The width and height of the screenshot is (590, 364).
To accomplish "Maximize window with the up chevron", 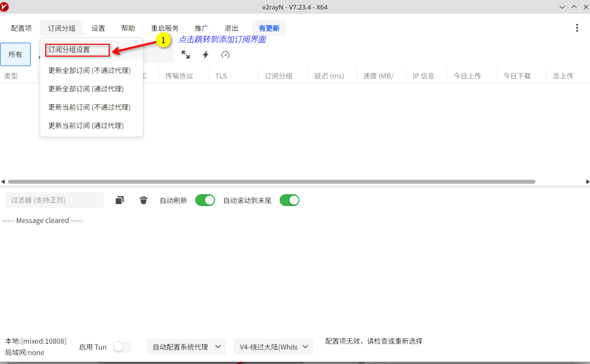I will click(574, 7).
